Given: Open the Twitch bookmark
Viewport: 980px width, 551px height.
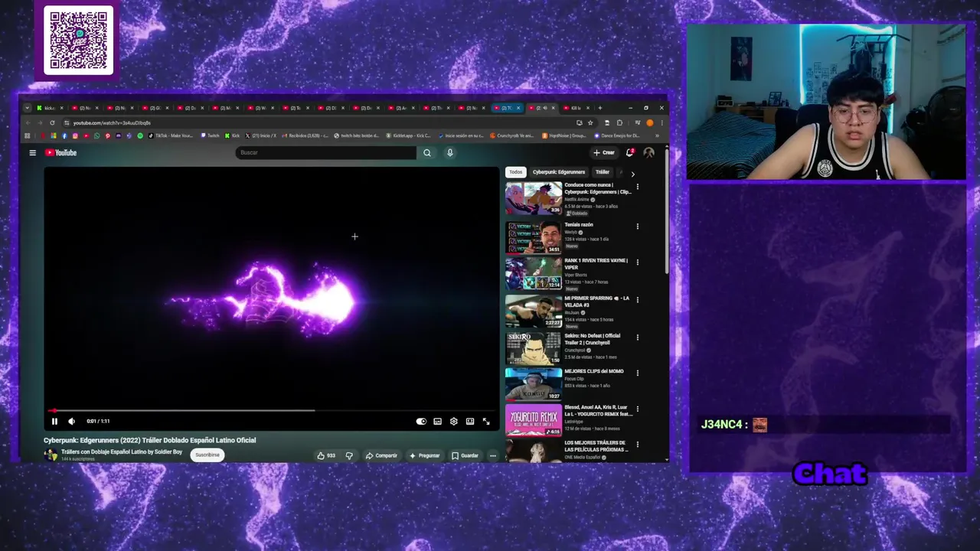Looking at the screenshot, I should 210,135.
